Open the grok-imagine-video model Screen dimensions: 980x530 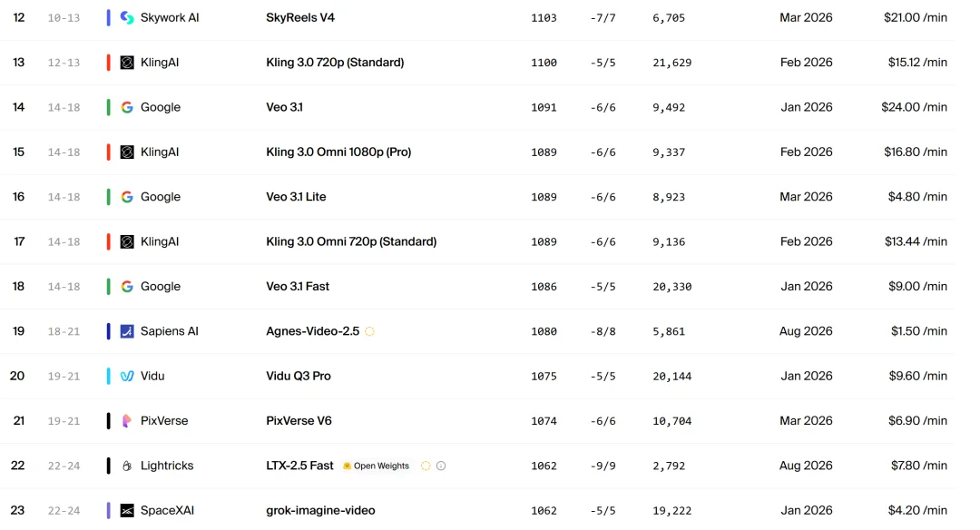(320, 511)
